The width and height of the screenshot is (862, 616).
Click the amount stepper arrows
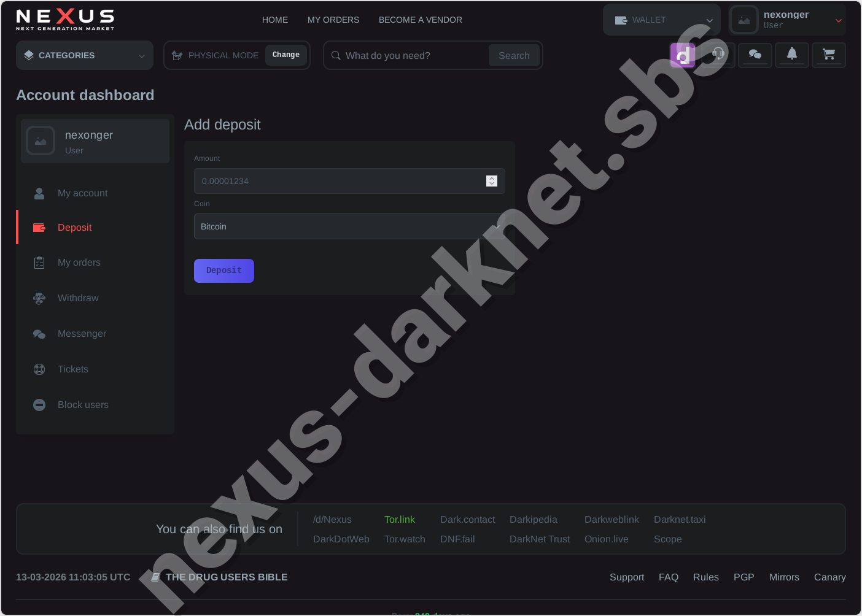(x=492, y=181)
